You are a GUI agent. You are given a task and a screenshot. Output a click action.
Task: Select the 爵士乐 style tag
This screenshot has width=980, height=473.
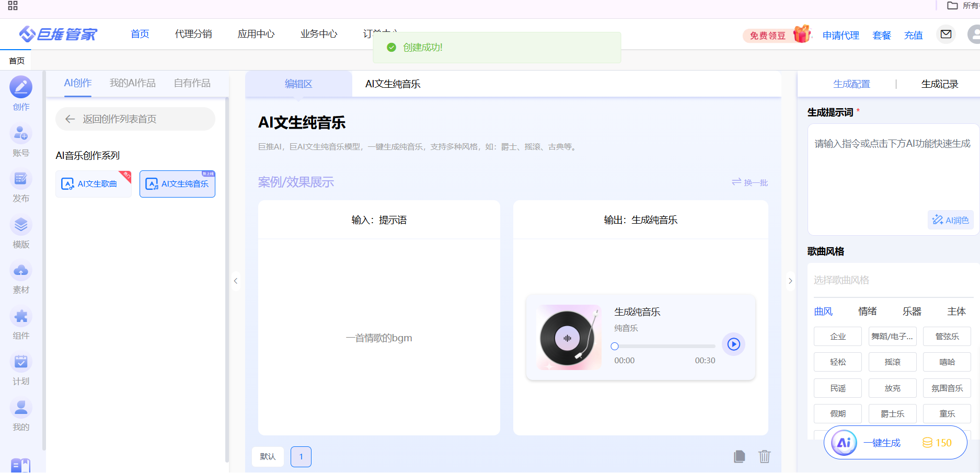(x=892, y=413)
